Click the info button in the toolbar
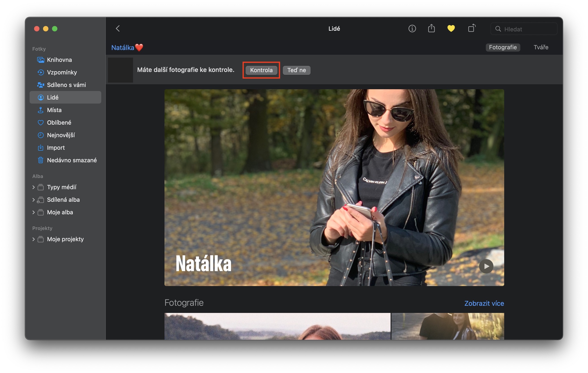Image resolution: width=588 pixels, height=373 pixels. pyautogui.click(x=412, y=28)
